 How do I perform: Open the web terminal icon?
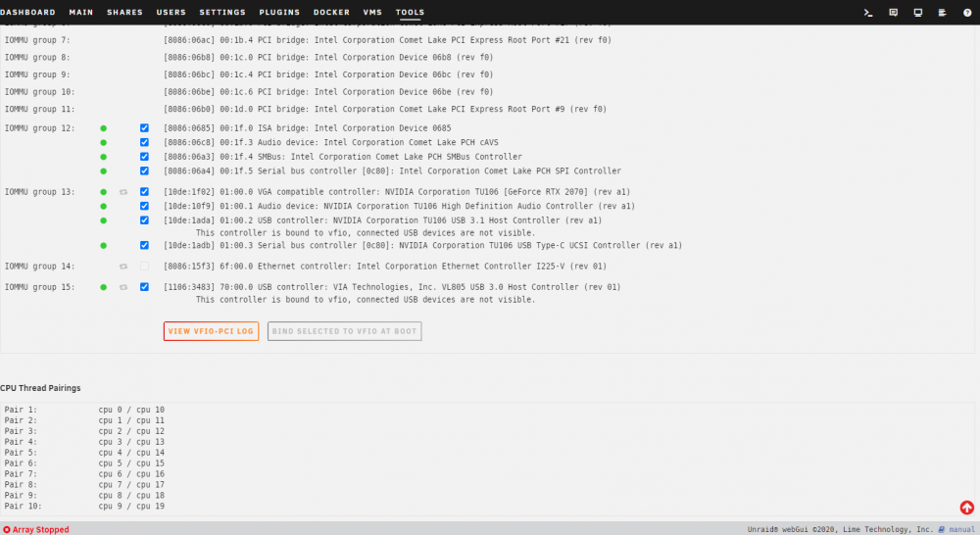coord(868,13)
